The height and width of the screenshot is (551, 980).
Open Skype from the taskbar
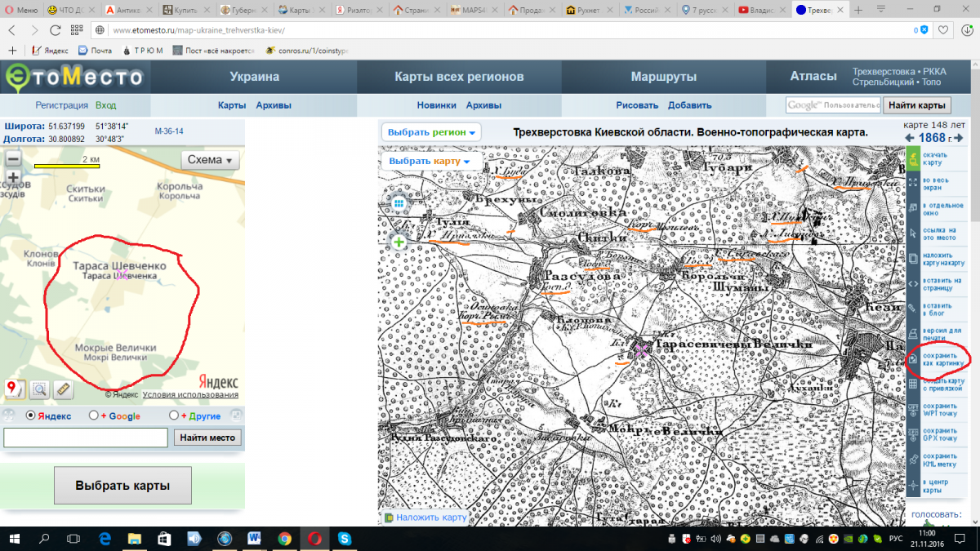(344, 539)
